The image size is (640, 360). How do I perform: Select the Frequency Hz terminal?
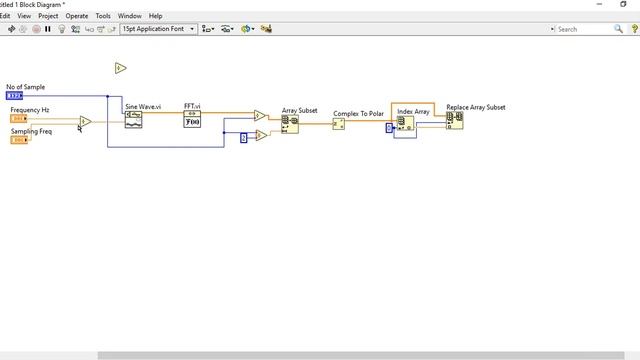pos(19,119)
